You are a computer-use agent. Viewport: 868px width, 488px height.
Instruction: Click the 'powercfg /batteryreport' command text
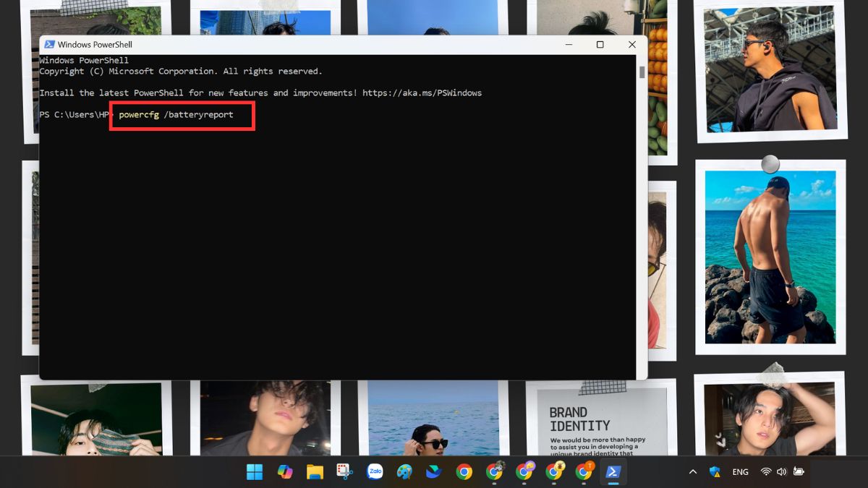coord(176,115)
